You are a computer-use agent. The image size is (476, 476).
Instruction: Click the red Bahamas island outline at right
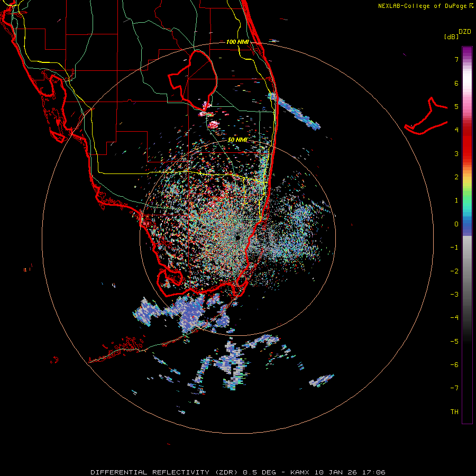(426, 117)
